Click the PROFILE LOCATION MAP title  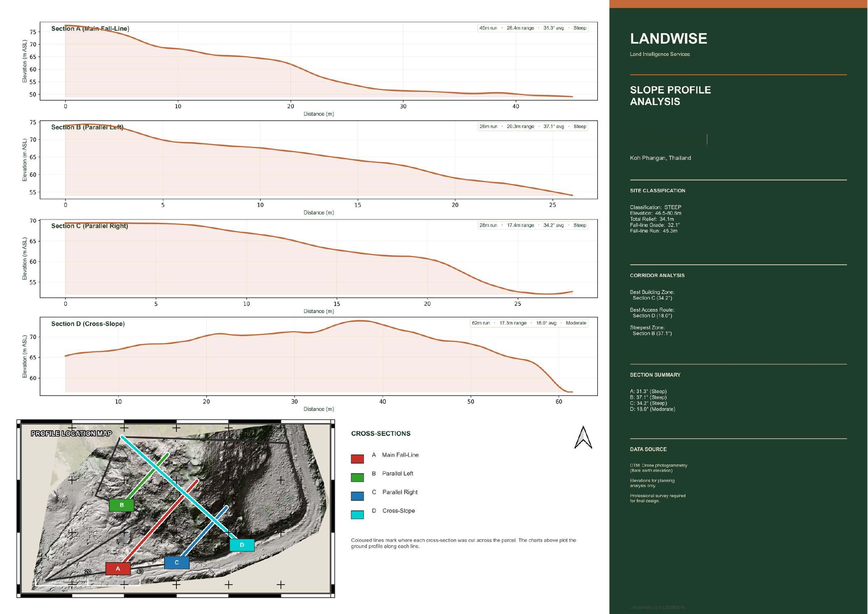(x=71, y=433)
